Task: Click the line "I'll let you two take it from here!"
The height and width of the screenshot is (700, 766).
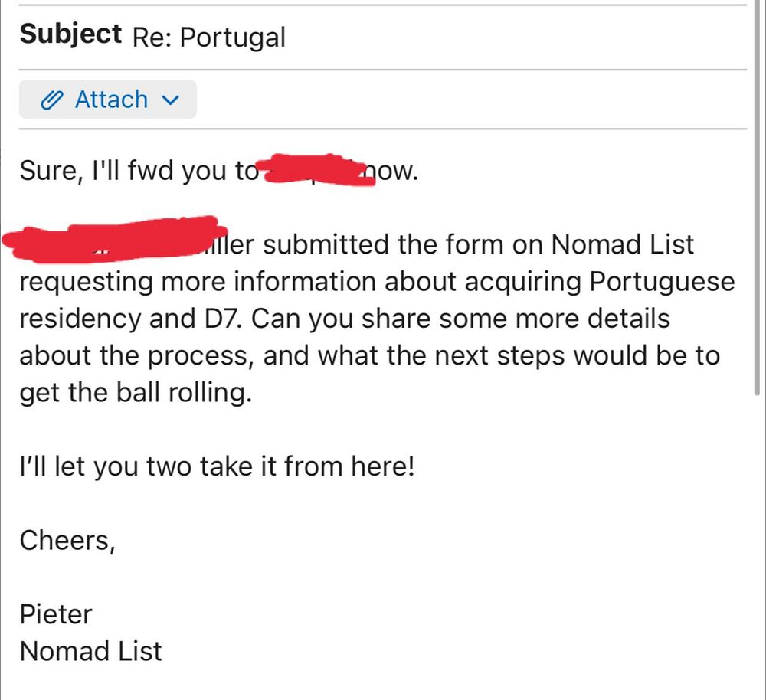Action: (216, 466)
